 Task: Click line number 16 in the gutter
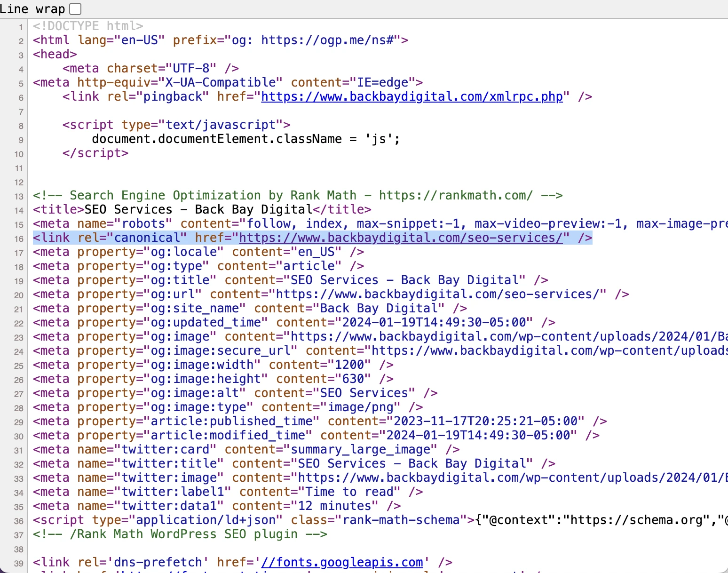(19, 239)
